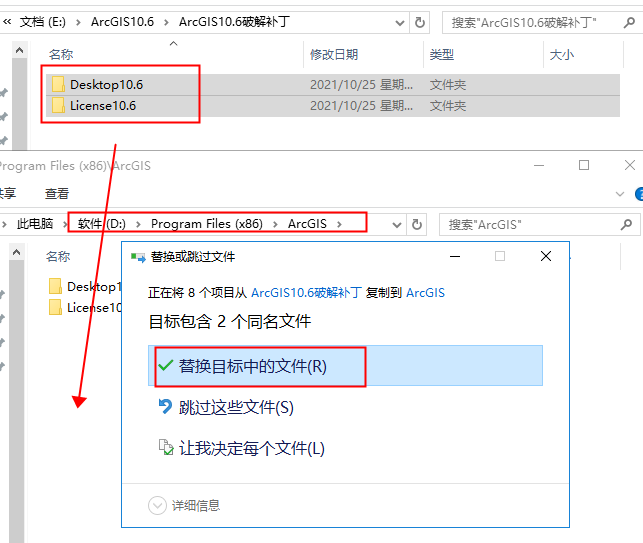Expand chevron after Program Files (x86) breadcrumb
Image resolution: width=643 pixels, height=543 pixels.
275,224
